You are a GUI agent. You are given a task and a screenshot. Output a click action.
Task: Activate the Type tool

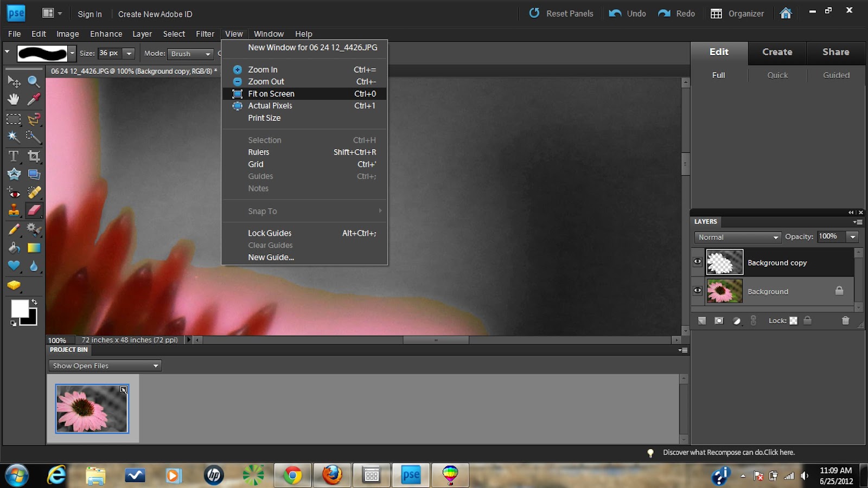[14, 156]
